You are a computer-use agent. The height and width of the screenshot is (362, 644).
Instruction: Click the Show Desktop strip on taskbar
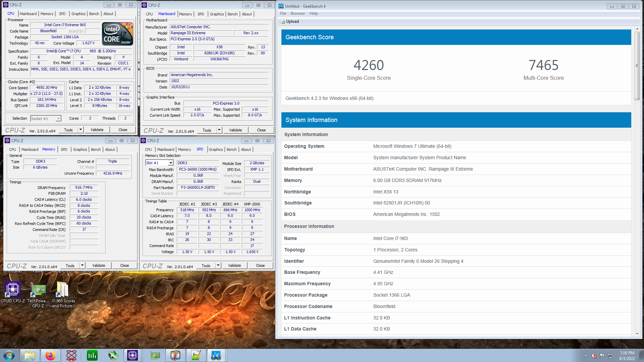point(641,355)
